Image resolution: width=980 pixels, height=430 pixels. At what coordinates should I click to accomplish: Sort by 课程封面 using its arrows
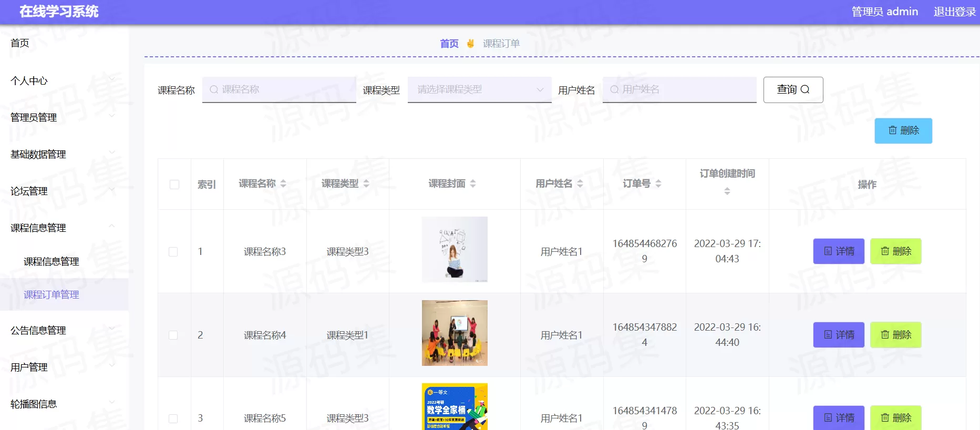[x=473, y=183]
